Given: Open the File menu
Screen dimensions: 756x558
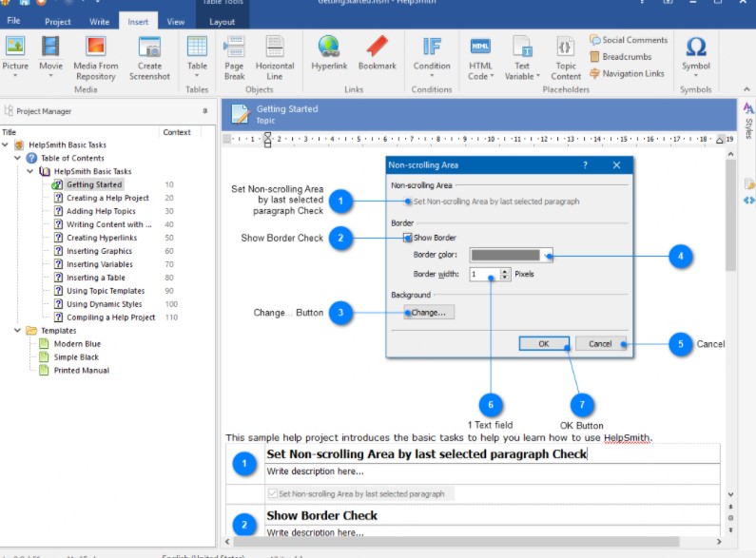Looking at the screenshot, I should (x=13, y=21).
